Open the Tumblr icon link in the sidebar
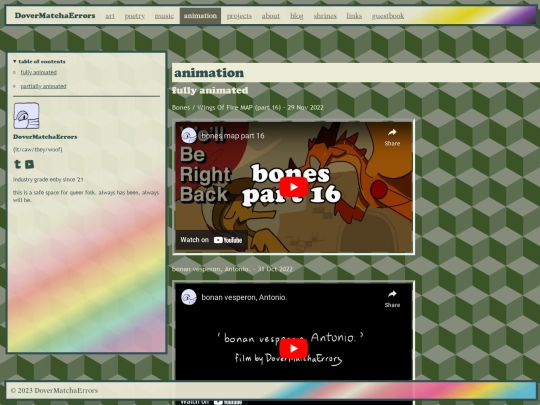This screenshot has height=405, width=540. coord(17,164)
